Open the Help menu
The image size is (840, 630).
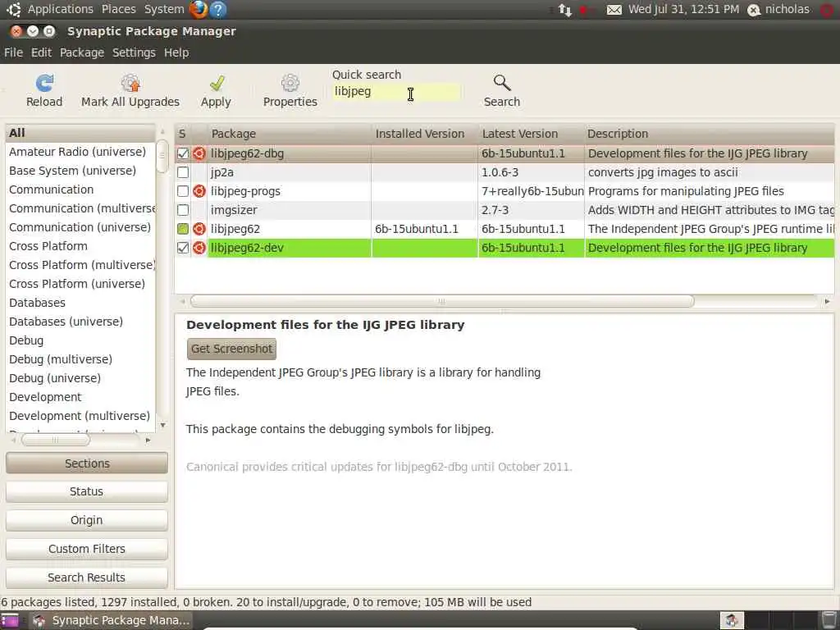176,52
